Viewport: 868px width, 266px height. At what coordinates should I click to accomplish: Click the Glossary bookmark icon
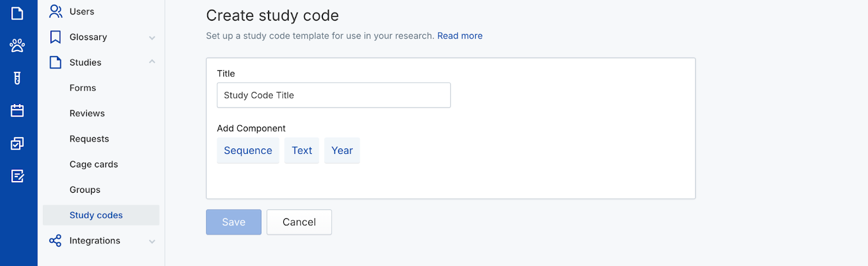[x=55, y=37]
